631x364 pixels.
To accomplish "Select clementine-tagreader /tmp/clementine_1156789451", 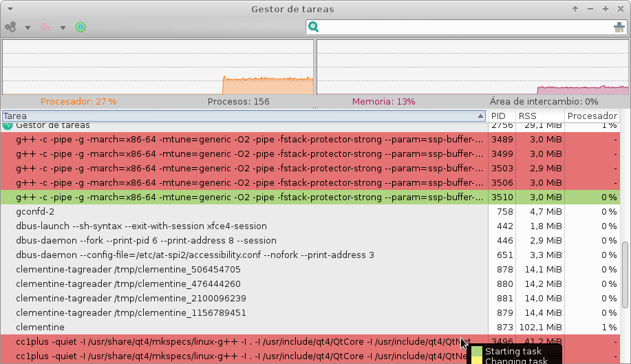I will tap(310, 313).
